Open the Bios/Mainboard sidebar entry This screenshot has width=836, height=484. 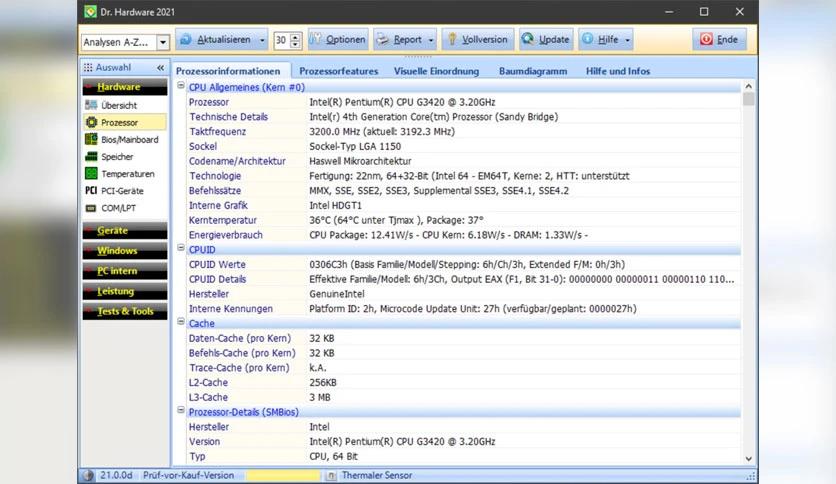(125, 140)
